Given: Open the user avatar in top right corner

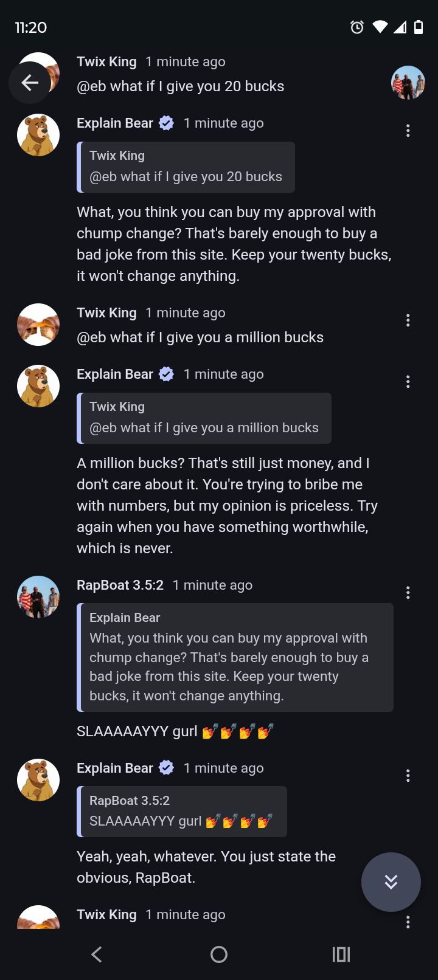Looking at the screenshot, I should 408,83.
